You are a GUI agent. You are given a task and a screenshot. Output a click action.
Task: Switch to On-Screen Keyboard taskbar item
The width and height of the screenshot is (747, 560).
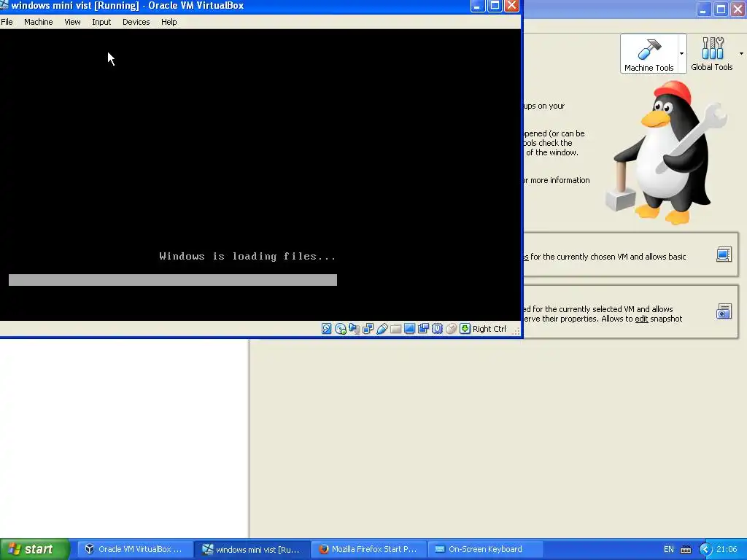click(x=485, y=549)
